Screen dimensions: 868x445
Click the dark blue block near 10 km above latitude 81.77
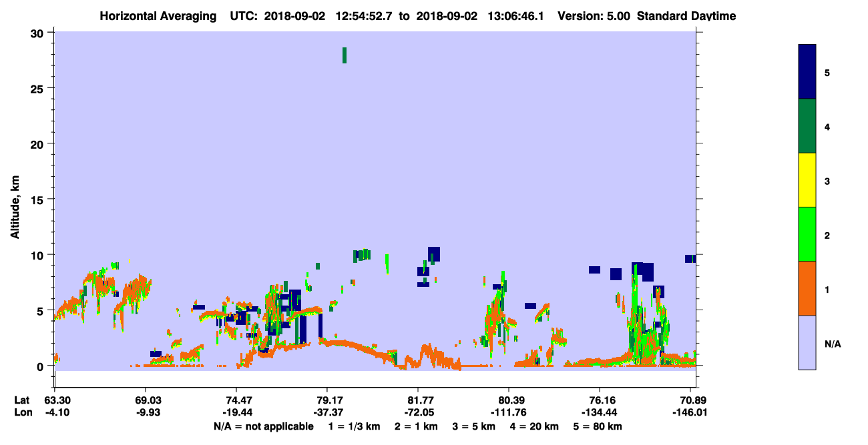coord(434,254)
